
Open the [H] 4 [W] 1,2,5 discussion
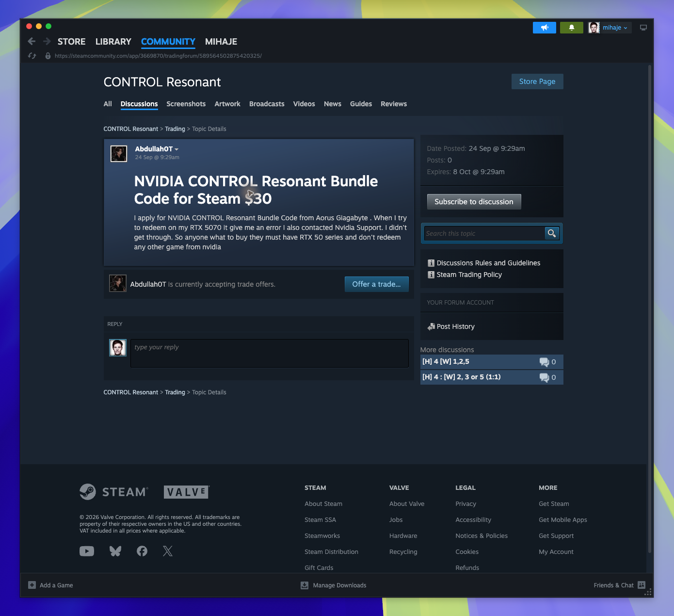coord(492,362)
